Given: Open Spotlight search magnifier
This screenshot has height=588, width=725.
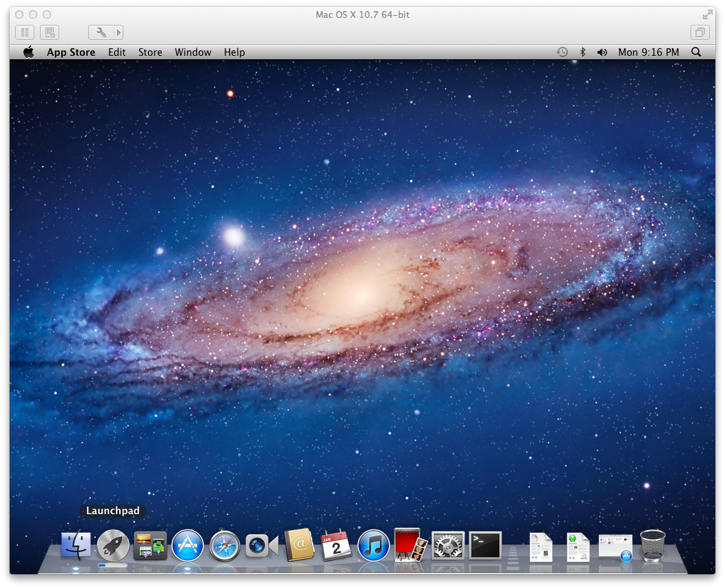Looking at the screenshot, I should point(696,52).
